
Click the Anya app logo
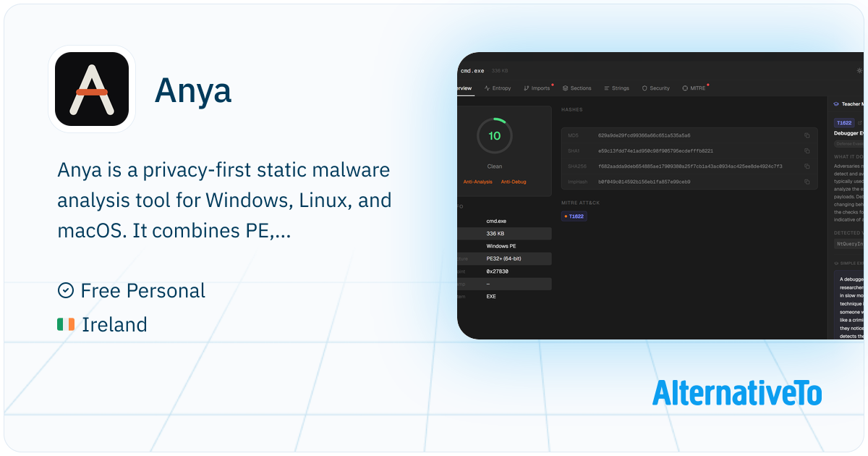(x=92, y=89)
